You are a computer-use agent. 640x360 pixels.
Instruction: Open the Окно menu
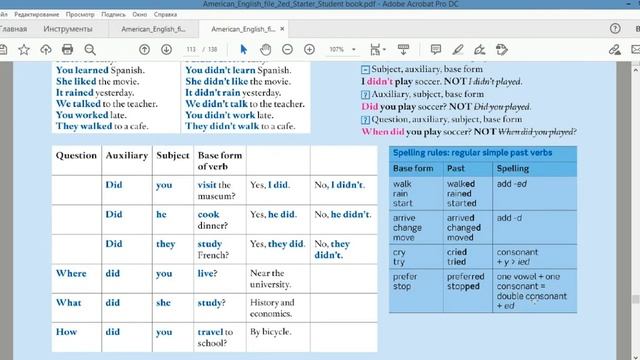(x=139, y=14)
